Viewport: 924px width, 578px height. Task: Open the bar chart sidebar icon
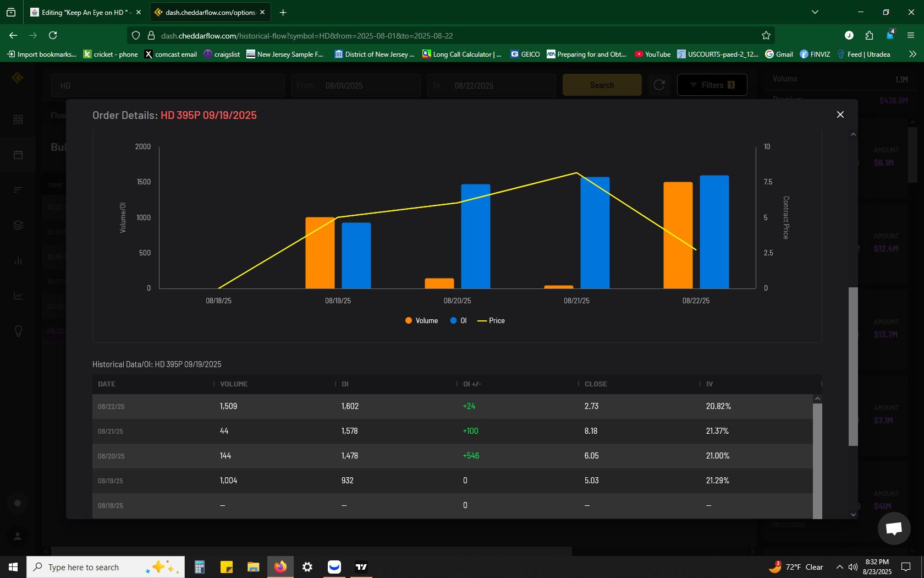[18, 260]
